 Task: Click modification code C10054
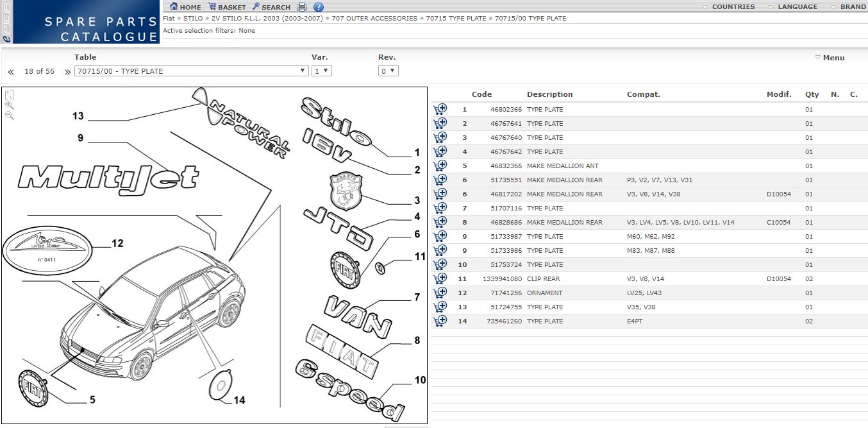coord(779,223)
